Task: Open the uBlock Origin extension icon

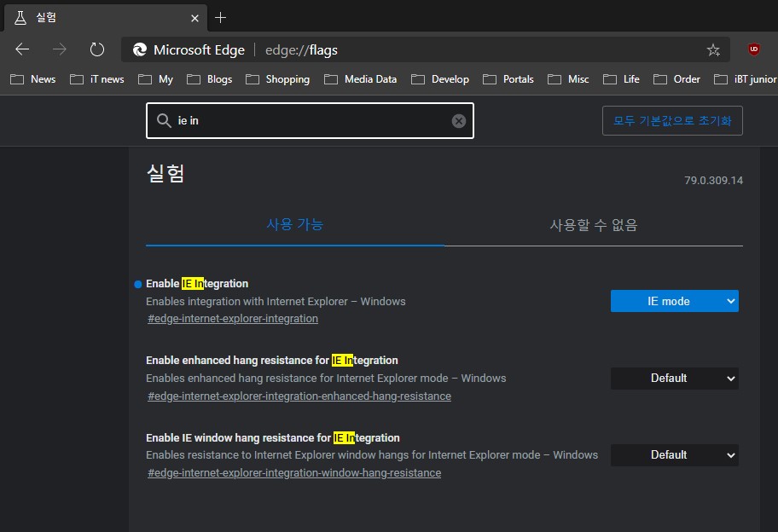Action: [x=754, y=49]
